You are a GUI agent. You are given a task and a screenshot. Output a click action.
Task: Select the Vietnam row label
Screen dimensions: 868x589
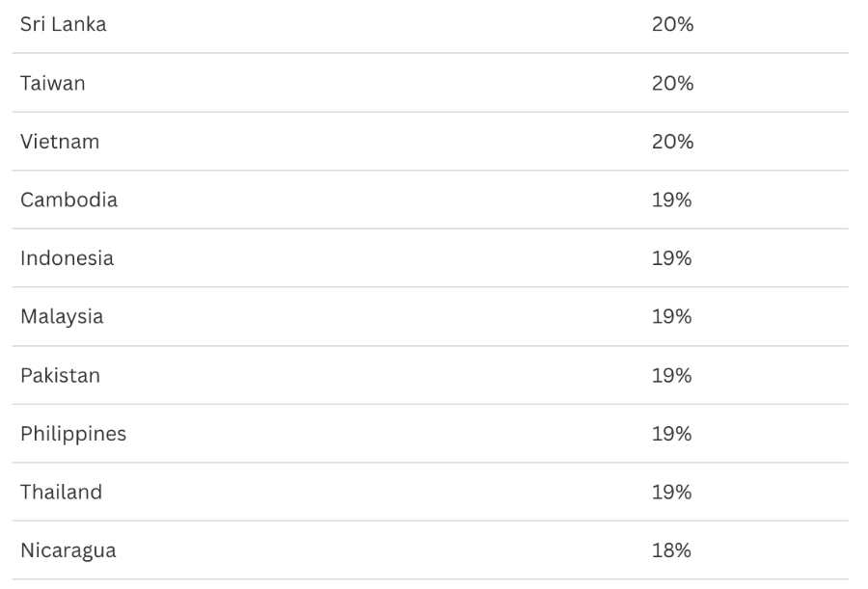click(60, 142)
